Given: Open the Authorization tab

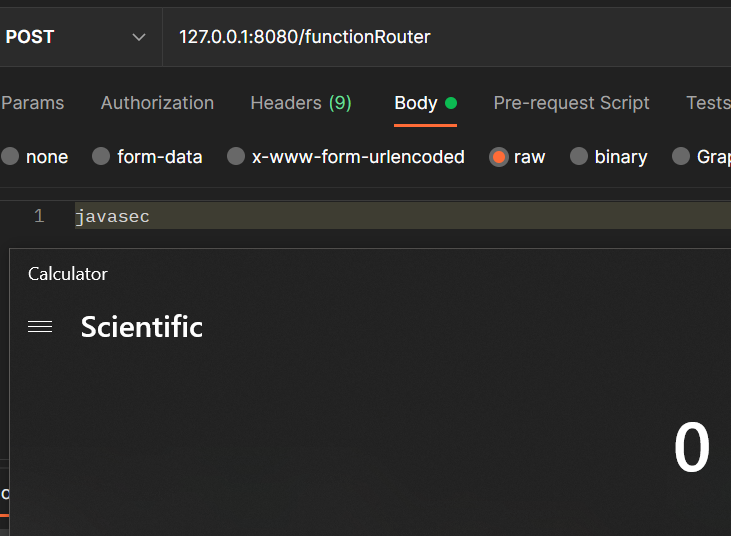Looking at the screenshot, I should 157,103.
